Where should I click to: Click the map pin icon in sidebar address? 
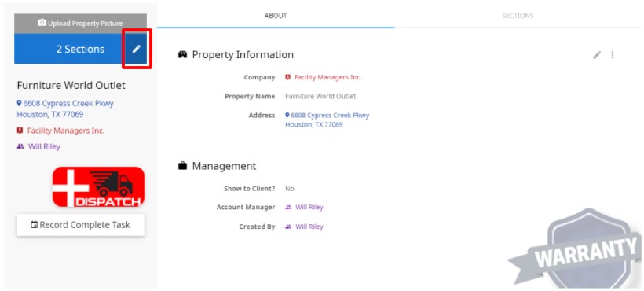coord(19,103)
